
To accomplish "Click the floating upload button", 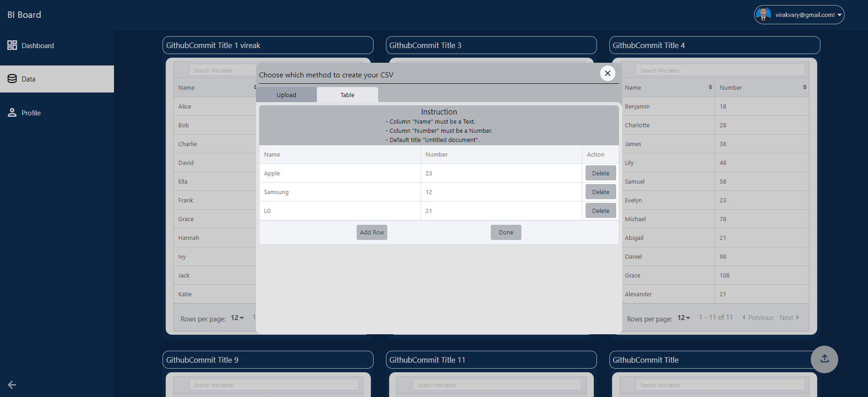I will (825, 359).
